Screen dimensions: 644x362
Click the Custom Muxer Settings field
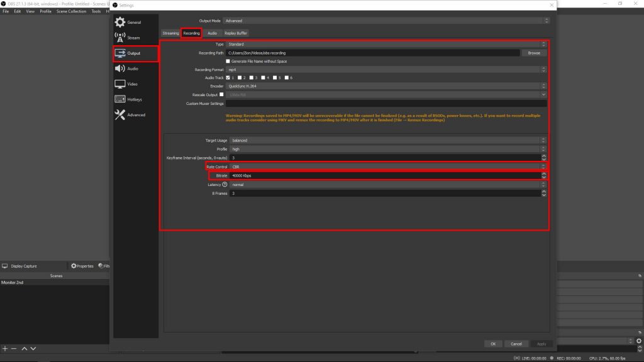pos(386,104)
